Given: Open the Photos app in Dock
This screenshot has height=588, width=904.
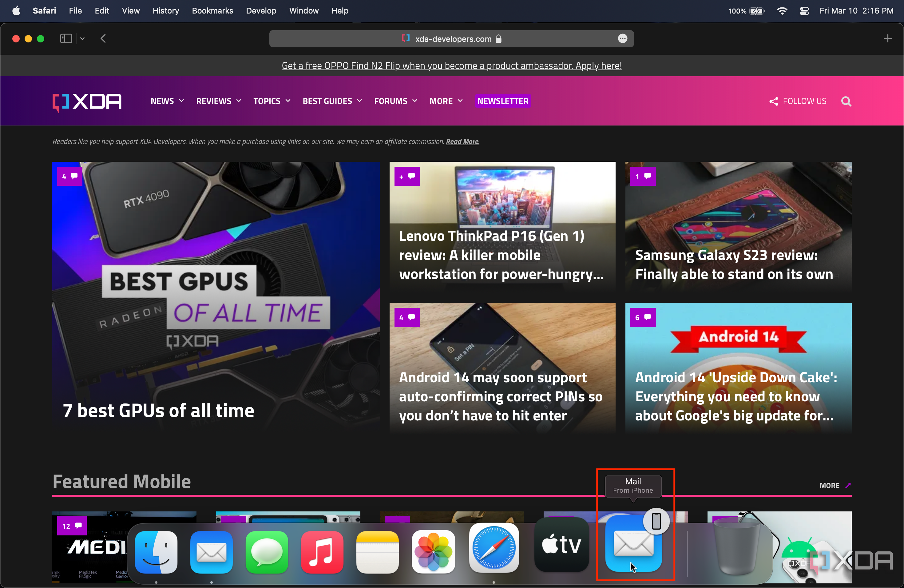Looking at the screenshot, I should pyautogui.click(x=433, y=552).
